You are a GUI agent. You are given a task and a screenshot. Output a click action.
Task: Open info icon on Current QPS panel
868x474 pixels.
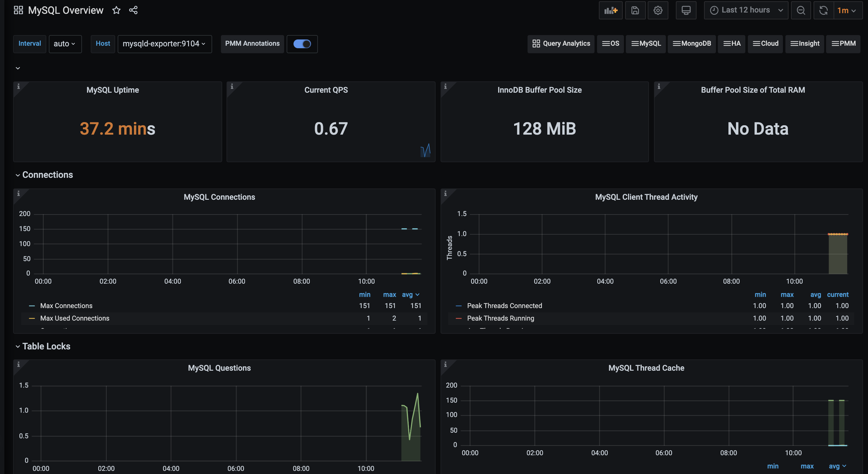point(232,87)
